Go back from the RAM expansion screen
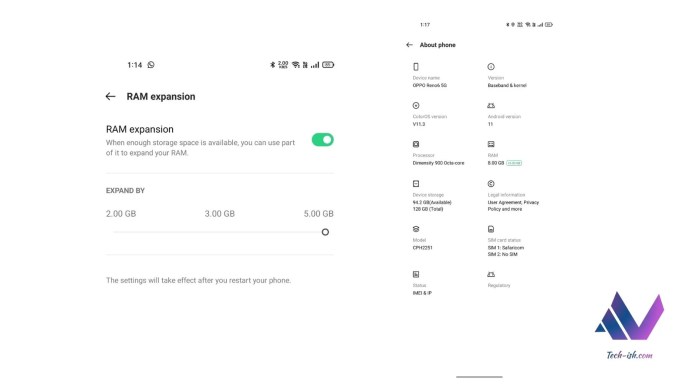 point(111,96)
